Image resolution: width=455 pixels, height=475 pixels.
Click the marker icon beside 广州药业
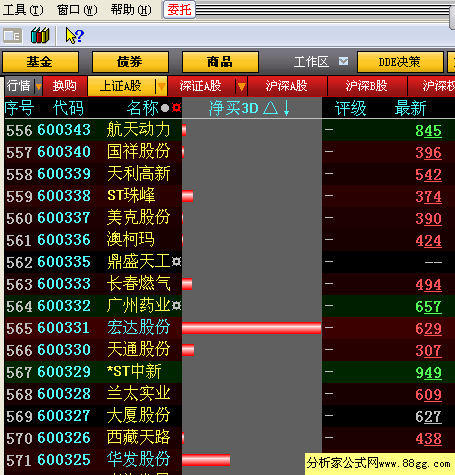pyautogui.click(x=176, y=305)
